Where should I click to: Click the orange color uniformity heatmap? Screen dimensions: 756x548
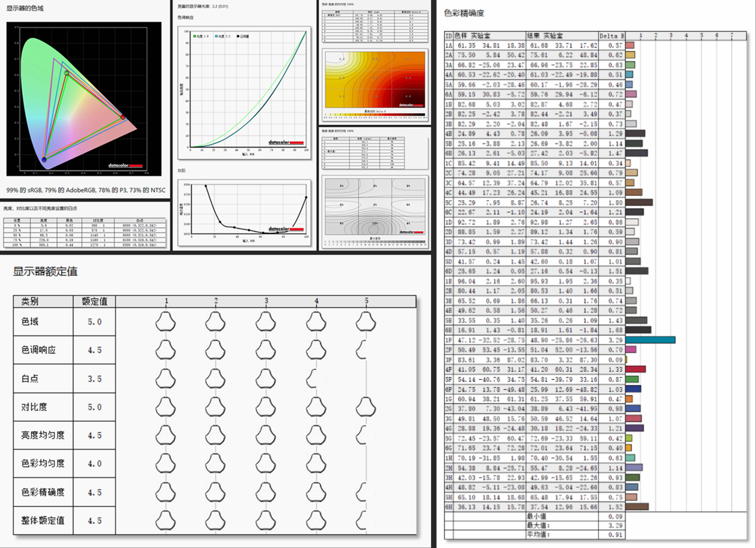point(375,80)
